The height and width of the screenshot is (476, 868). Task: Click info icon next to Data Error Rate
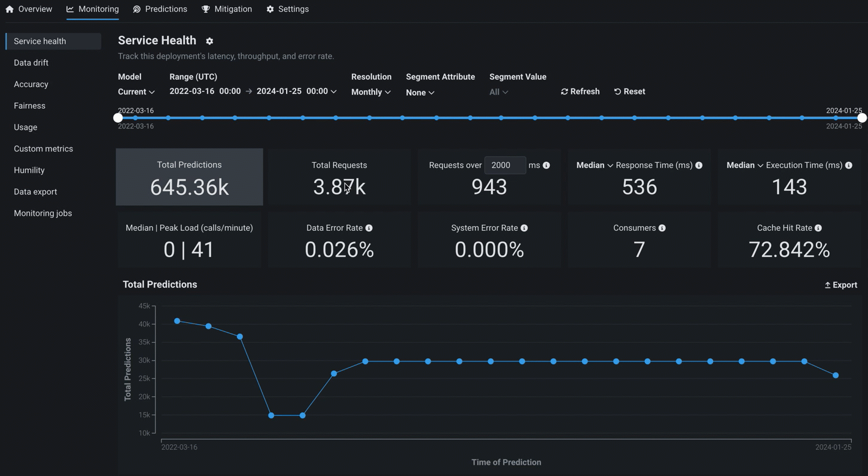coord(369,228)
